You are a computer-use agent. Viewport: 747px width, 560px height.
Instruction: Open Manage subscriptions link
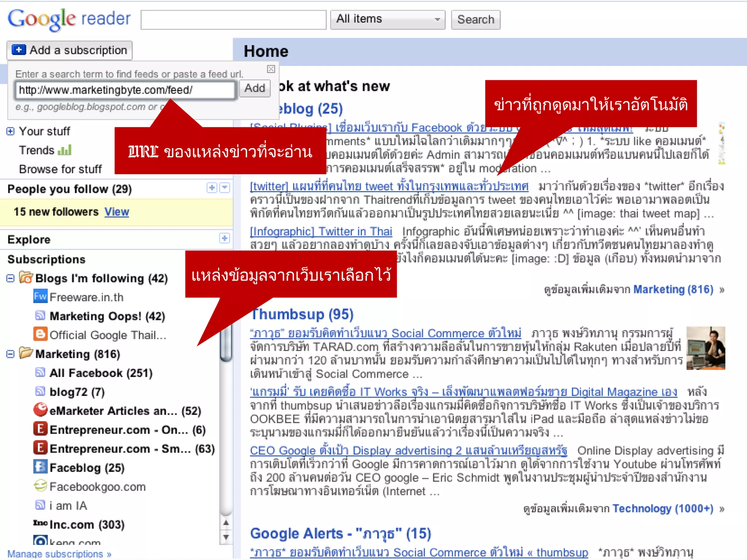59,554
